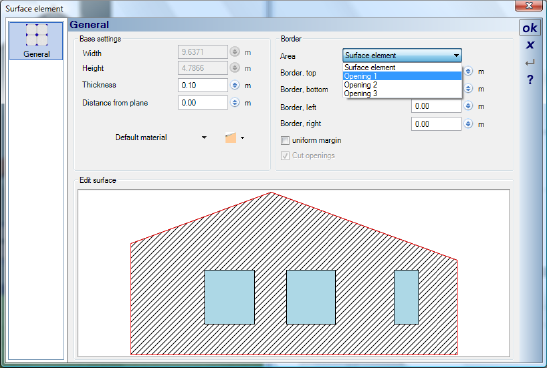Confirm the dialog with the ok button
This screenshot has height=368, width=547.
(530, 28)
